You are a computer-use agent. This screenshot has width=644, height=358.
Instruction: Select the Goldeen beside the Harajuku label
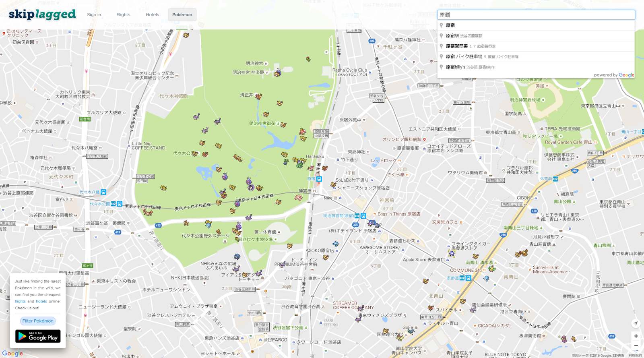pos(311,168)
